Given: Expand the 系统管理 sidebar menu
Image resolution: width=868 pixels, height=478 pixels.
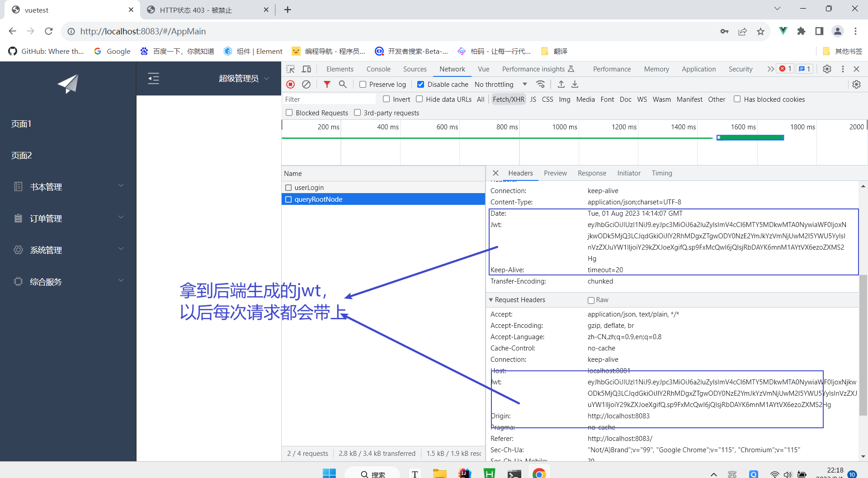Looking at the screenshot, I should coord(68,250).
